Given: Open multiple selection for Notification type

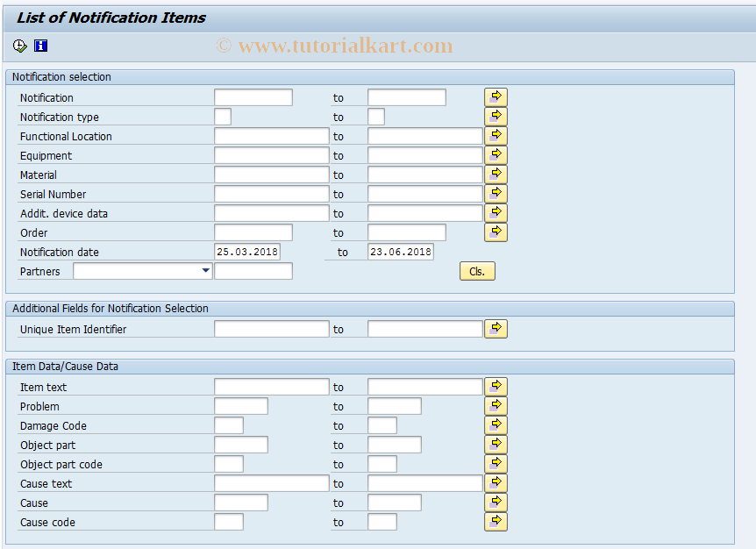Looking at the screenshot, I should click(x=496, y=116).
